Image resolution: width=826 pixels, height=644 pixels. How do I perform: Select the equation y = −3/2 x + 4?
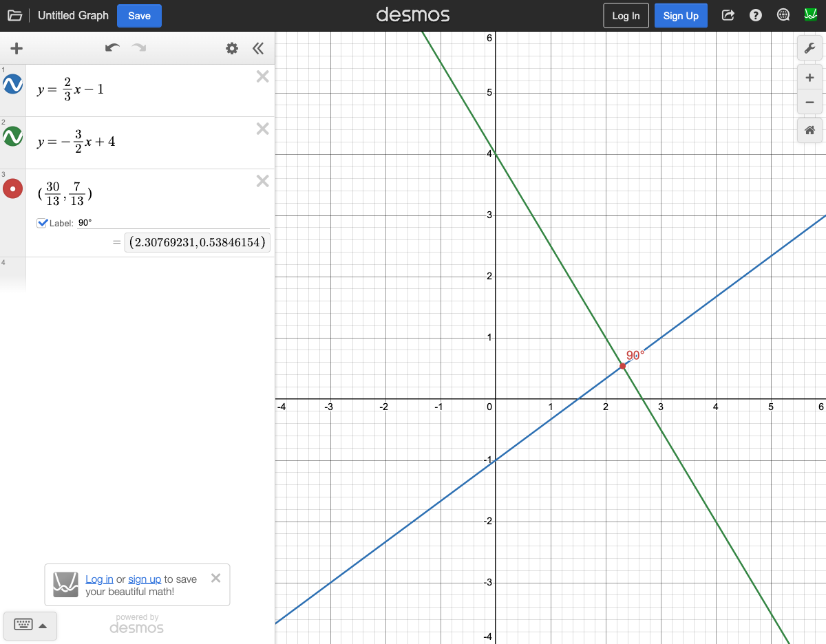[x=76, y=141]
